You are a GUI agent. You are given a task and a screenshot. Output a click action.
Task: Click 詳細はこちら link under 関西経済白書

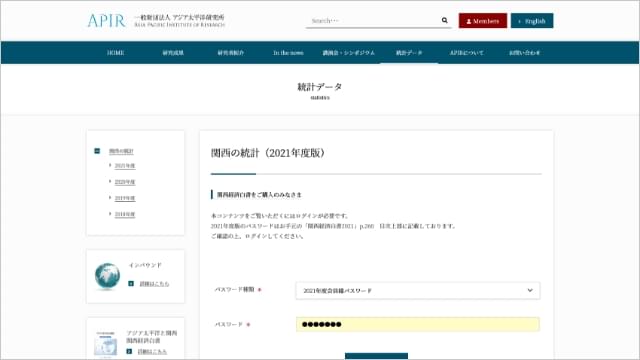[152, 351]
